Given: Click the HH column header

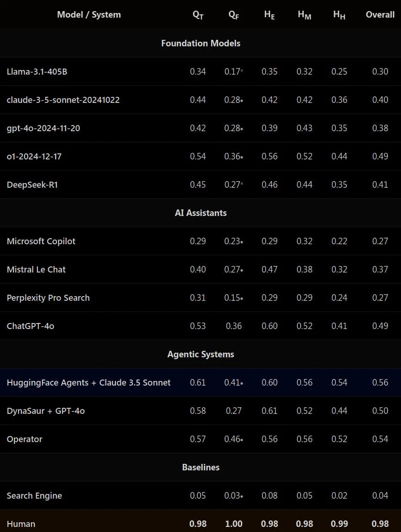Looking at the screenshot, I should coord(339,14).
